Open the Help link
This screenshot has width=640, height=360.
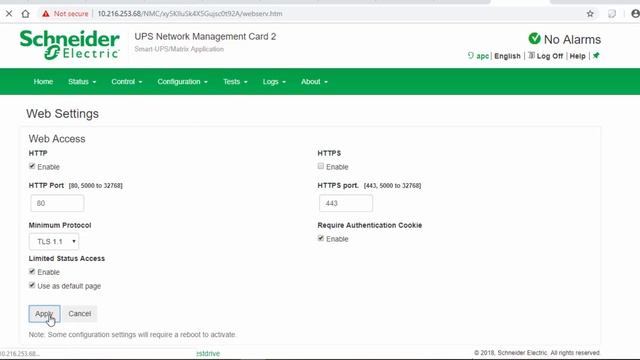[x=577, y=56]
